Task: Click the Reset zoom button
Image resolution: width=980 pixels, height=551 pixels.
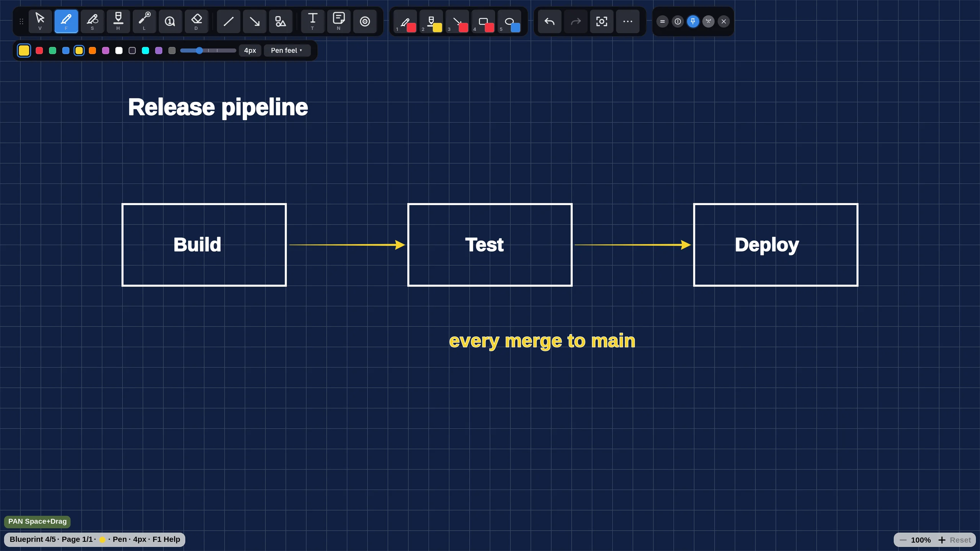Action: point(960,540)
